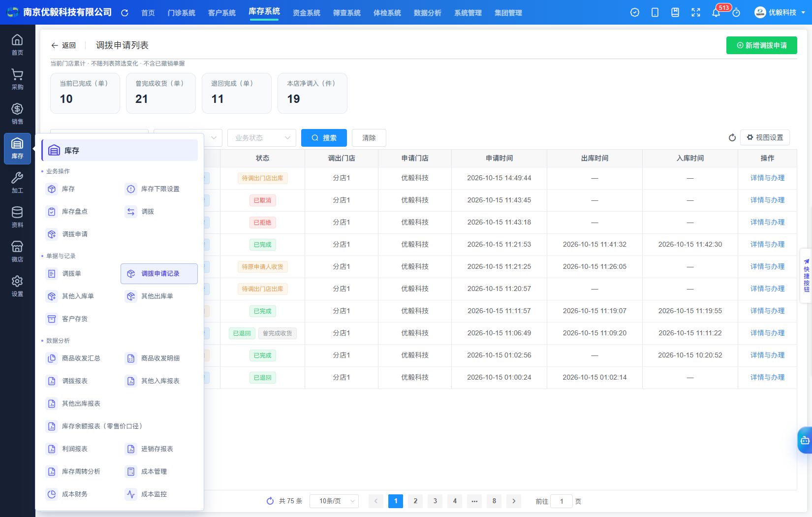Open 其他入库单 menu entry

coord(80,296)
